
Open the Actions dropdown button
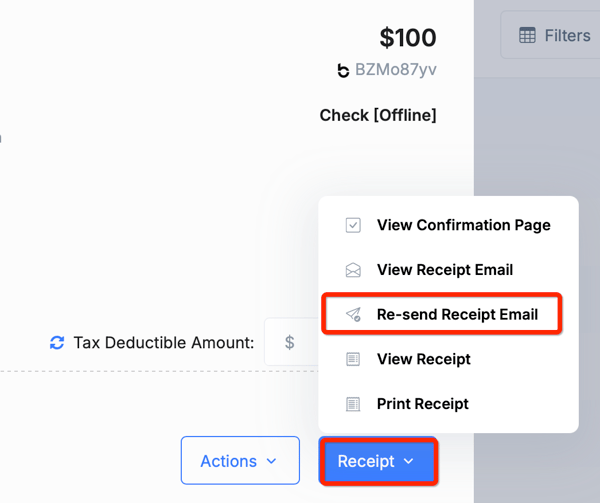pos(240,461)
